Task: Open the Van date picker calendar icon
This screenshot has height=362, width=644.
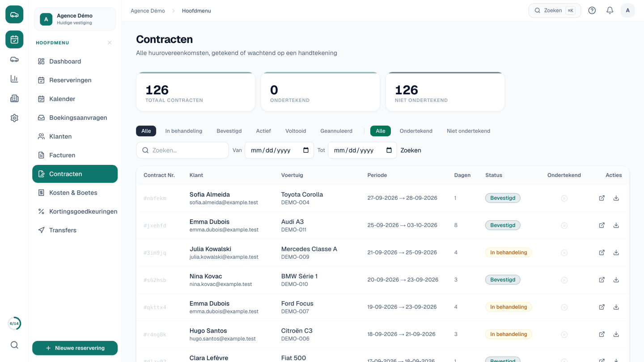Action: click(306, 150)
